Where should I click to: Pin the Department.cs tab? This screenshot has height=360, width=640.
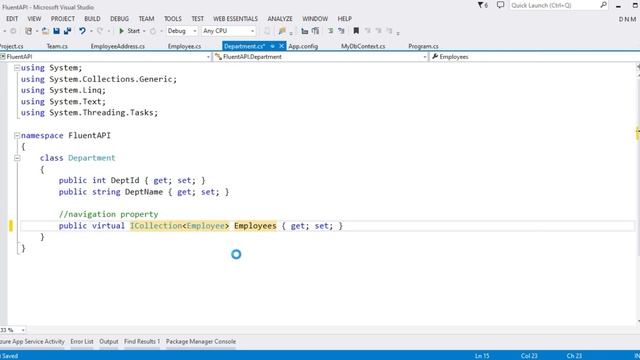point(272,46)
